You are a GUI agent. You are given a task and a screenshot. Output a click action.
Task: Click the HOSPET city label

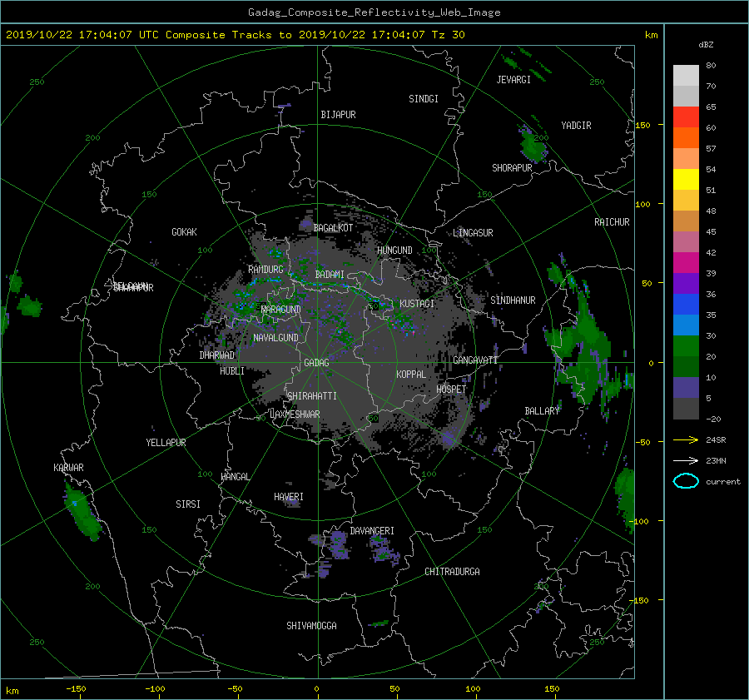tap(451, 390)
